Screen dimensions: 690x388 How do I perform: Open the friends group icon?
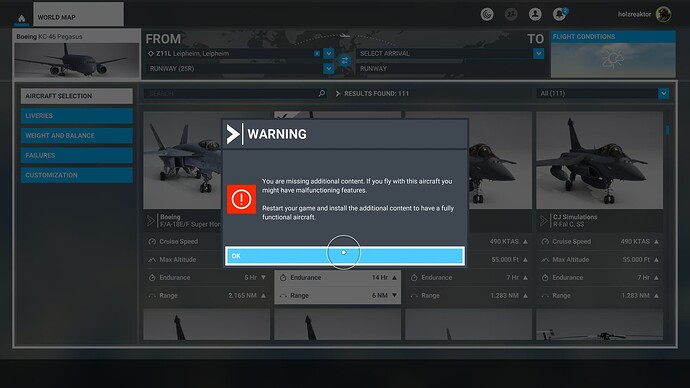coord(511,15)
